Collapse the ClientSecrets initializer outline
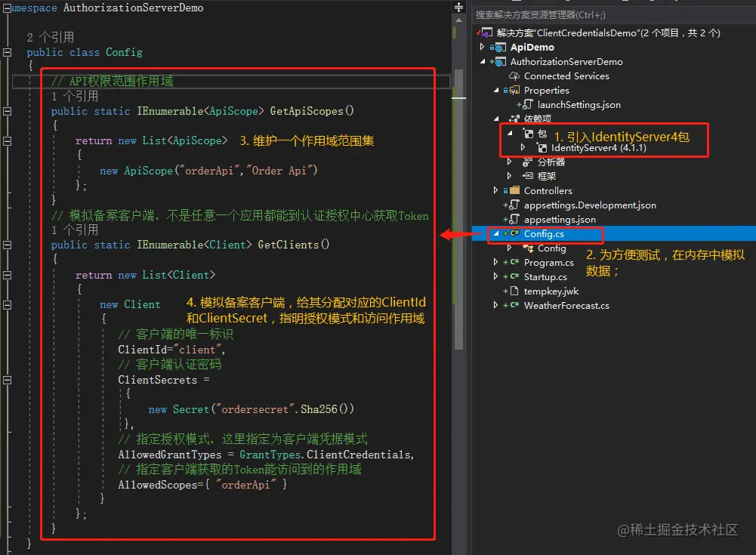This screenshot has height=555, width=756. tap(7, 380)
